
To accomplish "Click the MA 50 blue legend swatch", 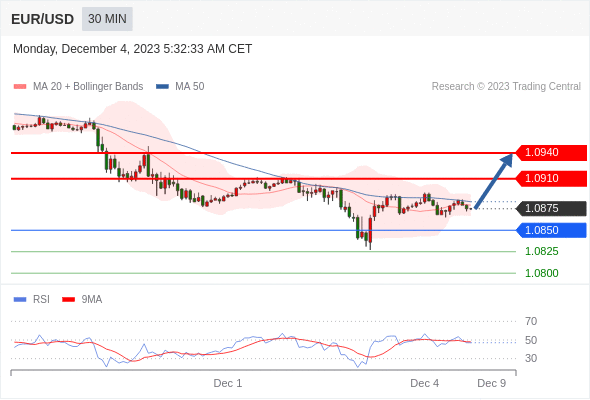I will (x=162, y=87).
